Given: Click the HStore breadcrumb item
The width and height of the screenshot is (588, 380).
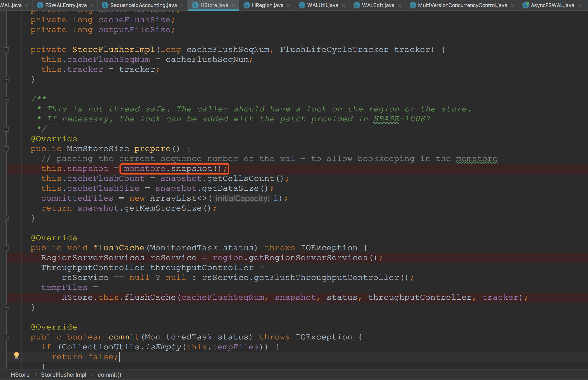Looking at the screenshot, I should point(20,375).
